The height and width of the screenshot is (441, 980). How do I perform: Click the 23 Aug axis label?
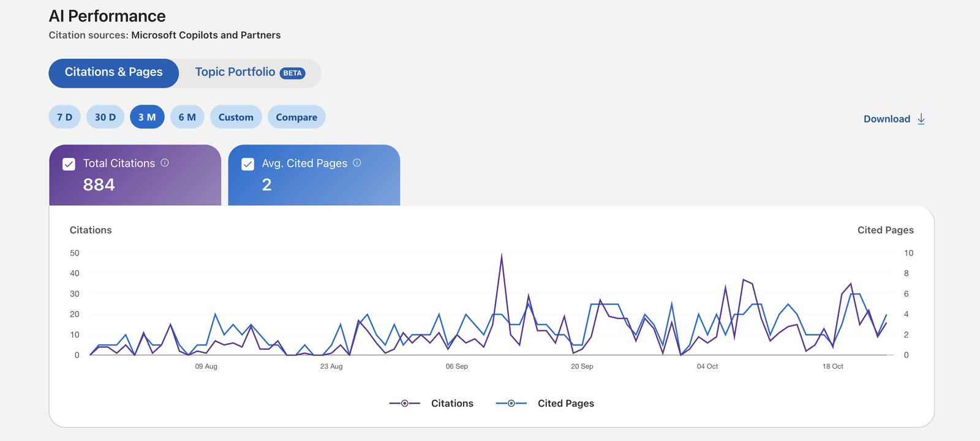pyautogui.click(x=331, y=366)
